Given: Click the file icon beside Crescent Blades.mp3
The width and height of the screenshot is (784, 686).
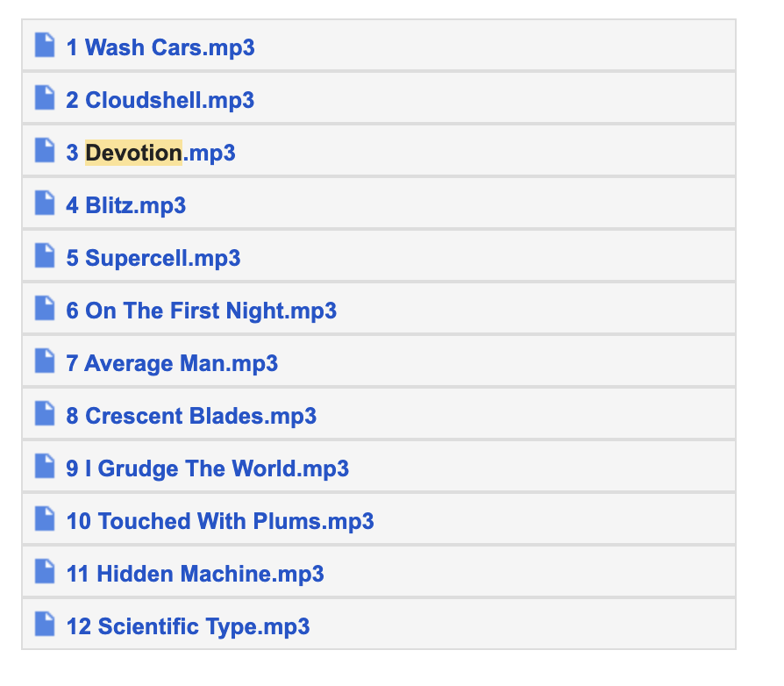Looking at the screenshot, I should (45, 414).
